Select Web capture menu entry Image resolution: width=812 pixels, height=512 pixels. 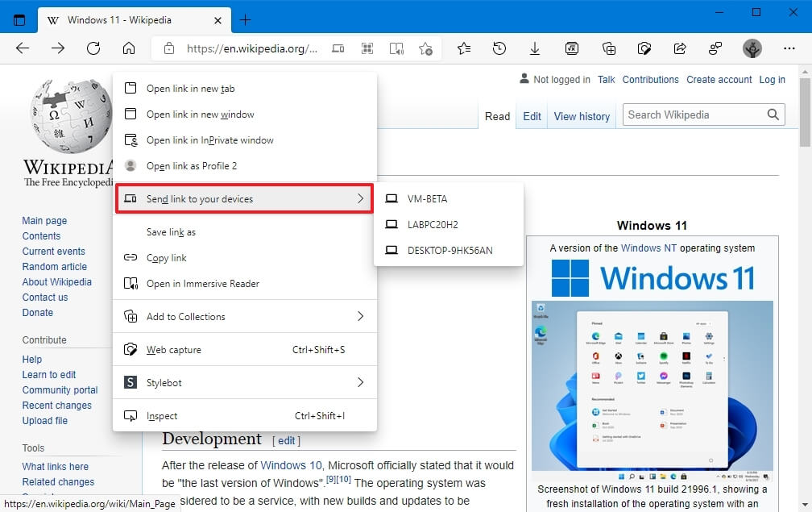pyautogui.click(x=245, y=350)
